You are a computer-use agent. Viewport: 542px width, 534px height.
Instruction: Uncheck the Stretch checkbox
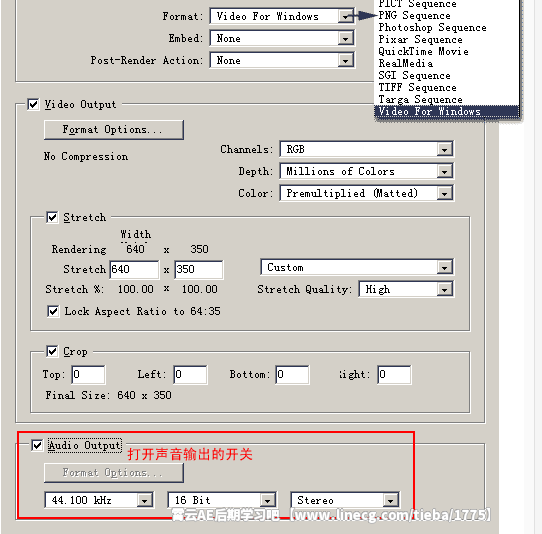click(x=52, y=217)
